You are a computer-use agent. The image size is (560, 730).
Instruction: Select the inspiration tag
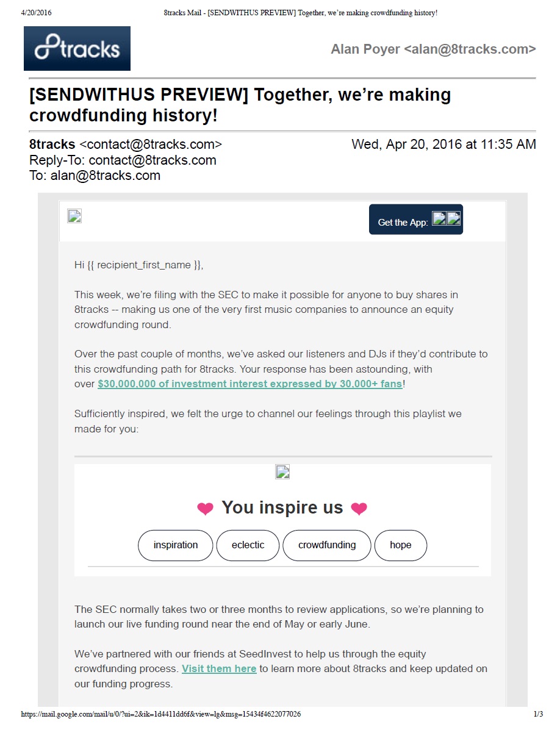[176, 545]
